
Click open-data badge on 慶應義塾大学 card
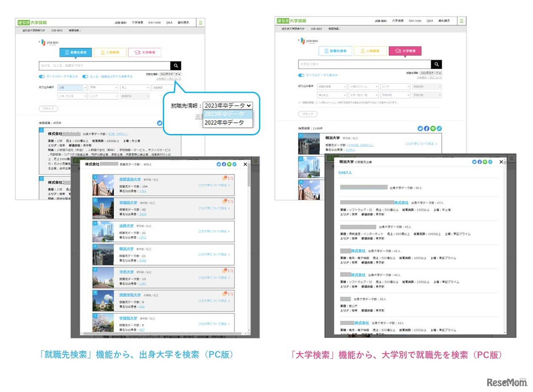[227, 178]
